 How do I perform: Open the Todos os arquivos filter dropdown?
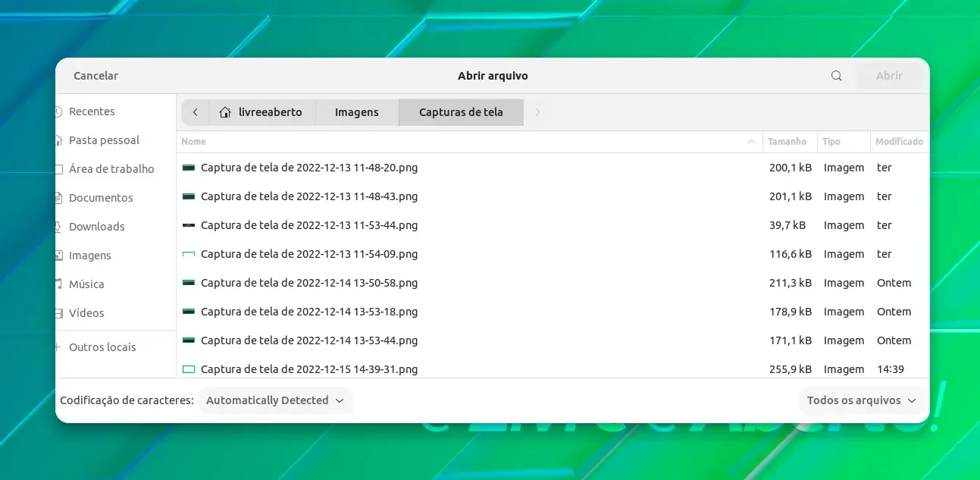click(862, 400)
